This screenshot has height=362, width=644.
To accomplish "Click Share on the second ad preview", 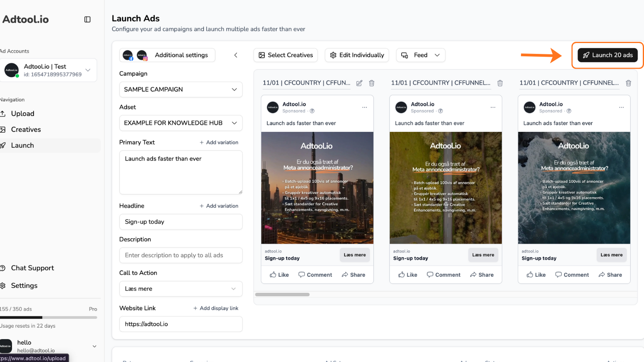I will [482, 275].
